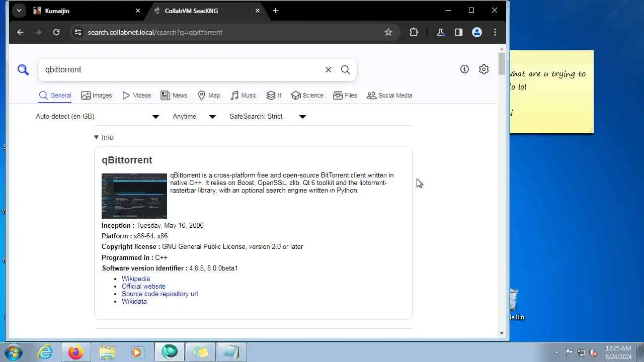This screenshot has width=644, height=362.
Task: Collapse the Info section
Action: (x=104, y=137)
